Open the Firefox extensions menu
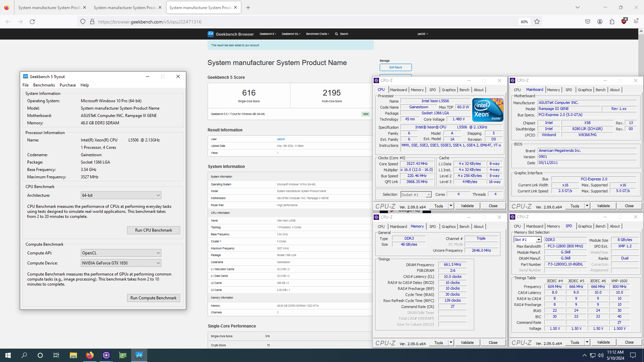 [612, 22]
